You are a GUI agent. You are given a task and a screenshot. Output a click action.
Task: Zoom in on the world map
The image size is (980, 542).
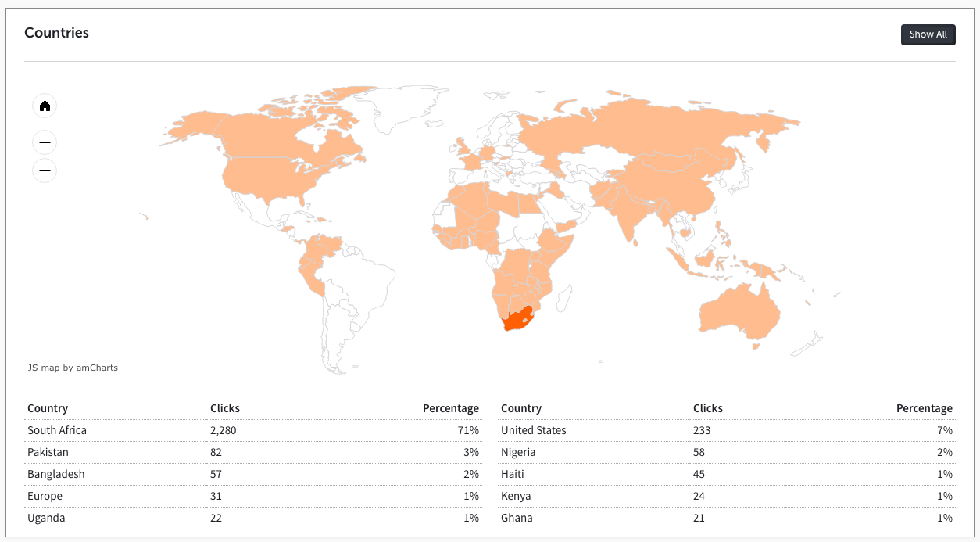[45, 142]
